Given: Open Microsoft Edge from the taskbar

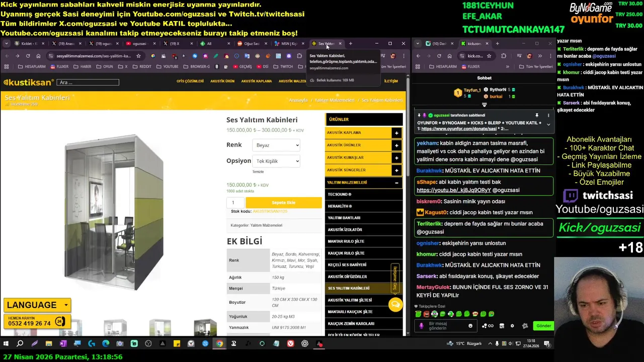Looking at the screenshot, I should click(x=106, y=344).
